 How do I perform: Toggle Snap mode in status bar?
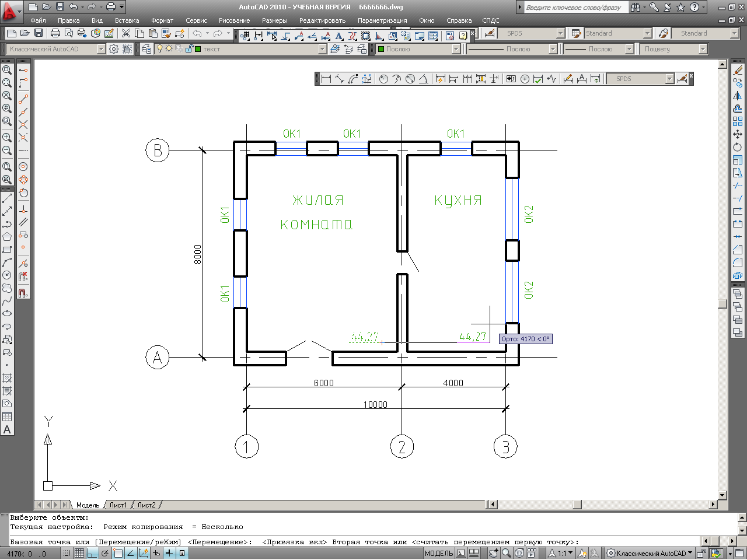pyautogui.click(x=67, y=553)
